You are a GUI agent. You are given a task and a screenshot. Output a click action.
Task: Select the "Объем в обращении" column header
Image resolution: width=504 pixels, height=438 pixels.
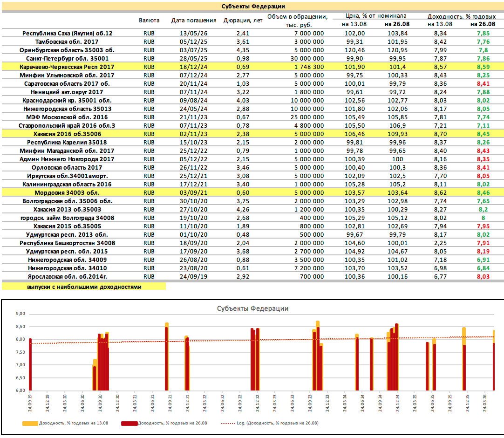[x=298, y=21]
